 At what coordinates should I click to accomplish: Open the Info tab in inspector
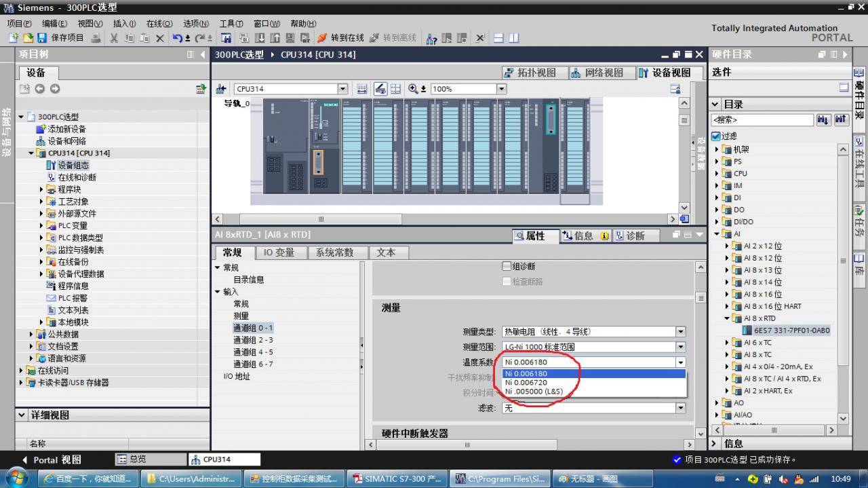click(x=585, y=236)
